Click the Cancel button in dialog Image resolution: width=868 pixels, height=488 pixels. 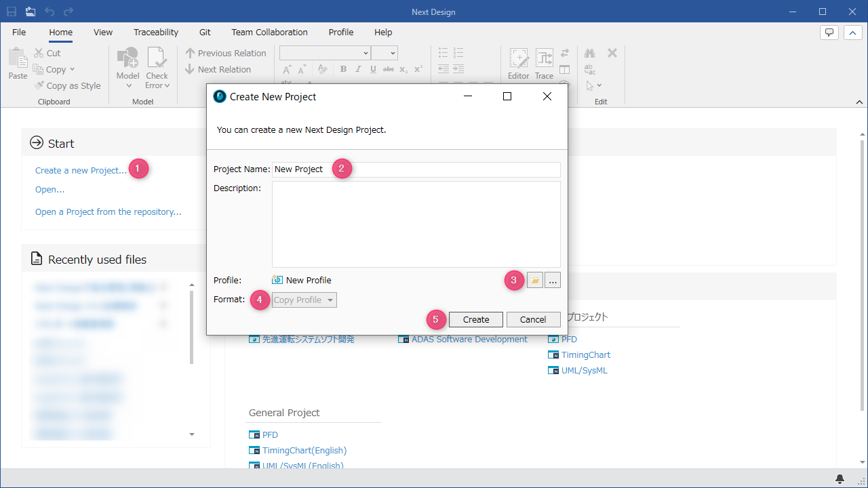click(533, 319)
